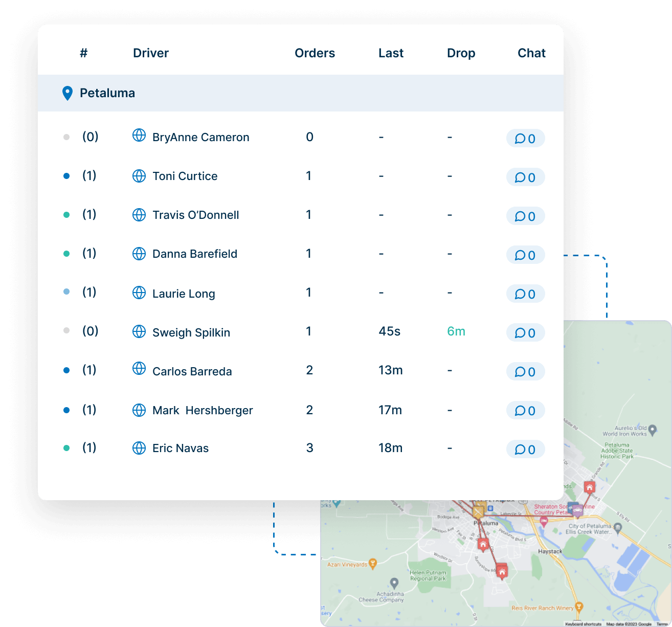Click the Last column header
The image size is (672, 627).
(391, 53)
